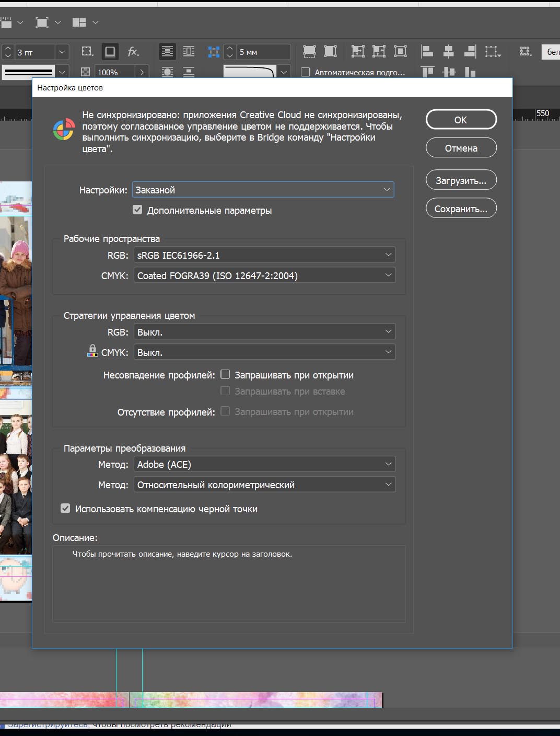Select the wrap around bounding box icon
Viewport: 560px width, 736px height.
189,51
